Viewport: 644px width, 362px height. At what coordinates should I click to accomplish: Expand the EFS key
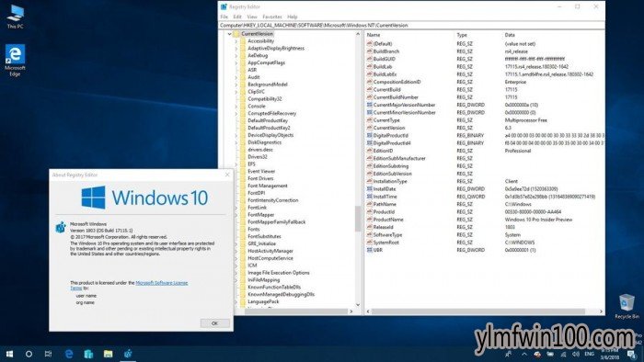pyautogui.click(x=236, y=164)
